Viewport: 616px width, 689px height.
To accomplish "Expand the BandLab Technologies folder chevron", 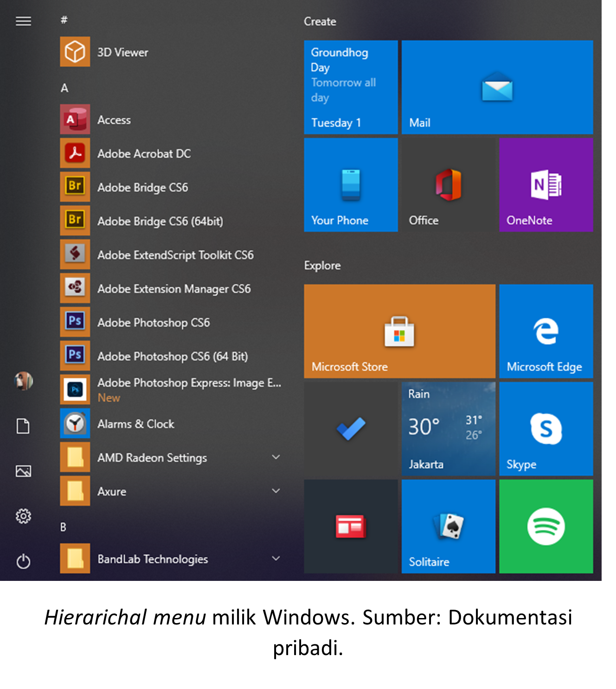I will pyautogui.click(x=276, y=558).
